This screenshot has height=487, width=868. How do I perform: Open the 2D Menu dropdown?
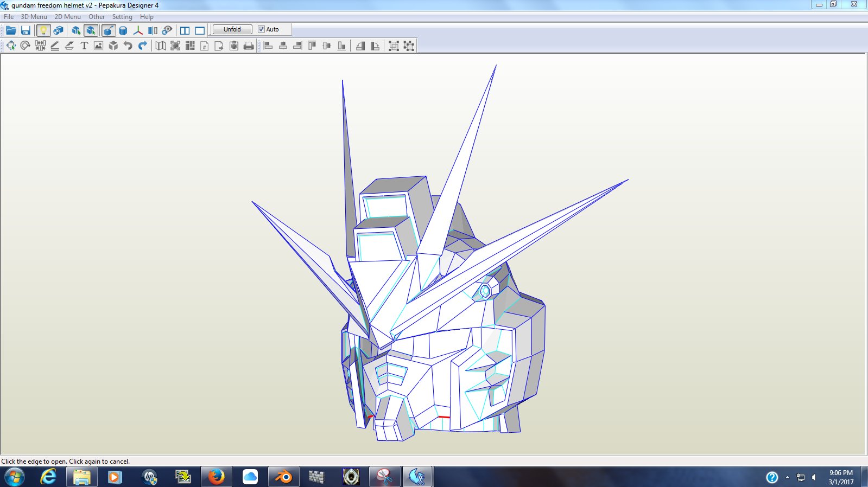point(67,17)
